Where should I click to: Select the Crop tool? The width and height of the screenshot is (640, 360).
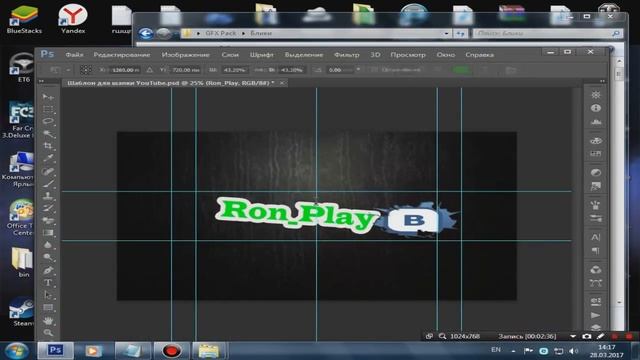click(x=48, y=146)
